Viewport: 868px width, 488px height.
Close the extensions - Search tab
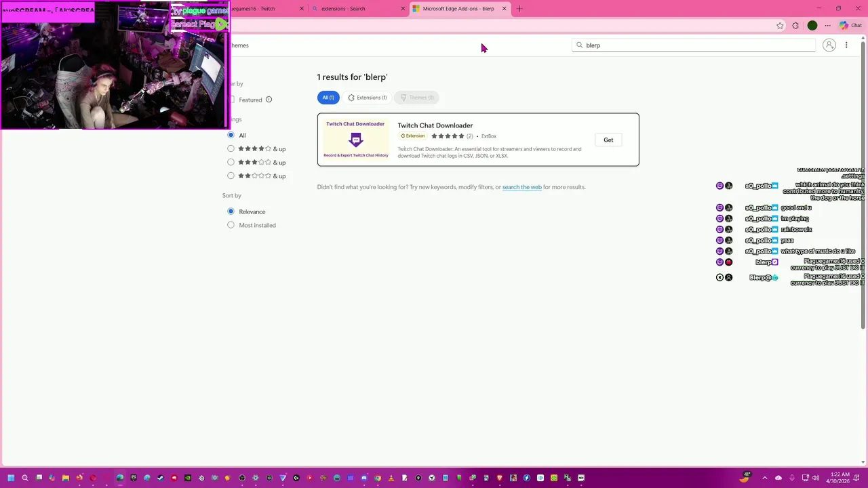[x=403, y=9]
